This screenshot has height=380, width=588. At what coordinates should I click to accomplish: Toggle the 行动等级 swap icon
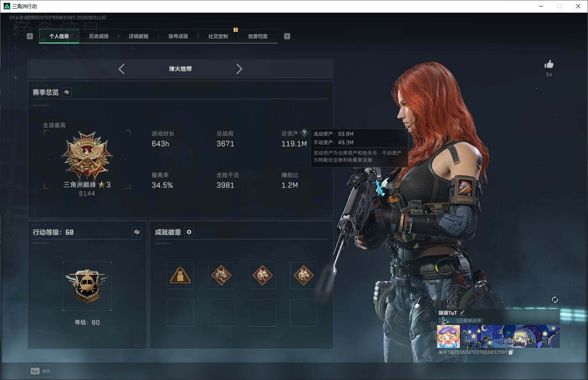pos(137,232)
